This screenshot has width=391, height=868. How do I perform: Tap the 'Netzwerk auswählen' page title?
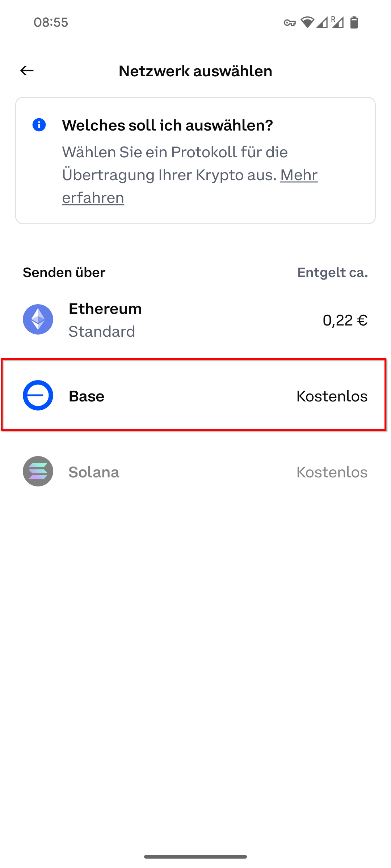(195, 71)
